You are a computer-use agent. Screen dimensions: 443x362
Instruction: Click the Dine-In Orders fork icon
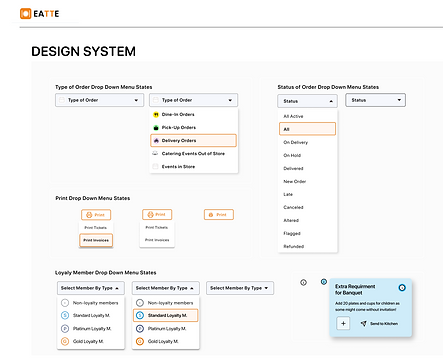pyautogui.click(x=156, y=115)
